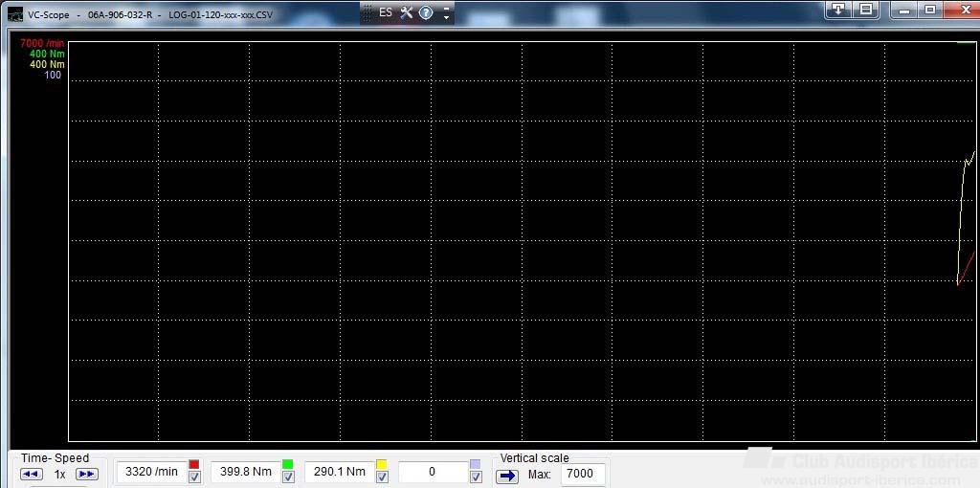980x488 pixels.
Task: Slow down playback with the rewind button
Action: pos(32,475)
